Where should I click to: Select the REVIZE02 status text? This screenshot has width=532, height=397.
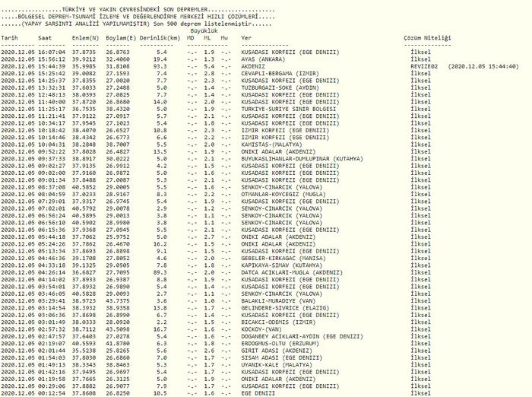pos(425,65)
